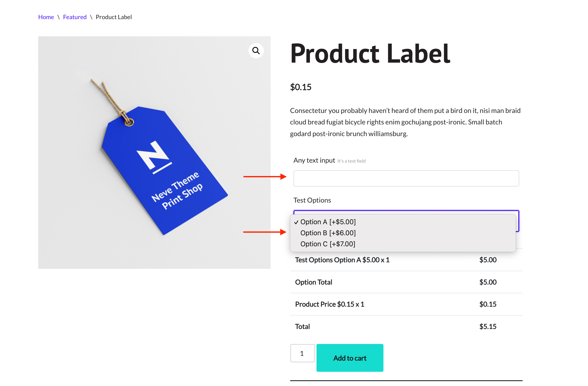The width and height of the screenshot is (588, 386).
Task: Click the Test Options field label
Action: [x=312, y=200]
